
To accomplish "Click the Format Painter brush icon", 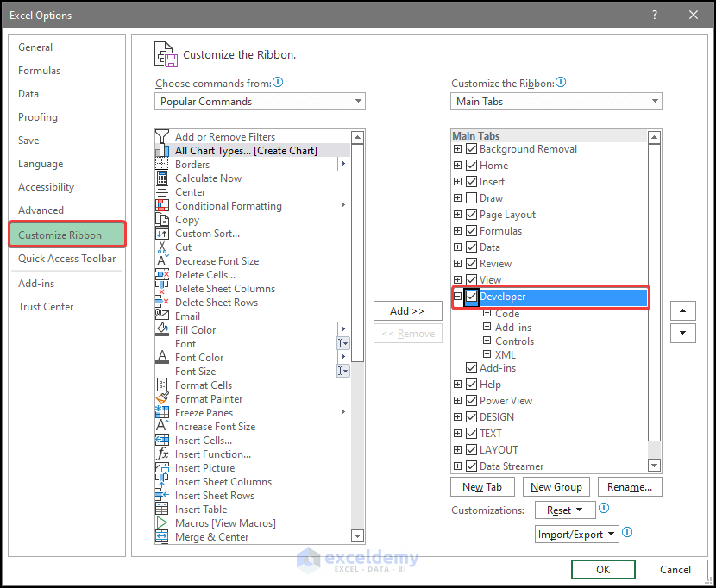I will coord(162,398).
